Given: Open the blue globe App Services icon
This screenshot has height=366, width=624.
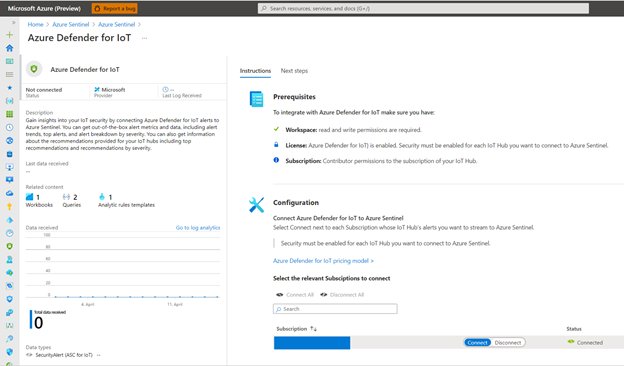Looking at the screenshot, I should pyautogui.click(x=10, y=140).
